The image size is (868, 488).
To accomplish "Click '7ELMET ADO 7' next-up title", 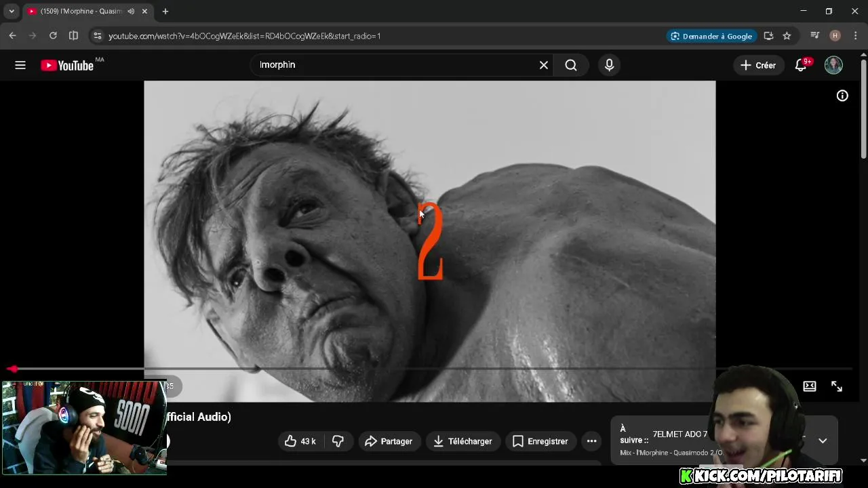I will [x=680, y=434].
